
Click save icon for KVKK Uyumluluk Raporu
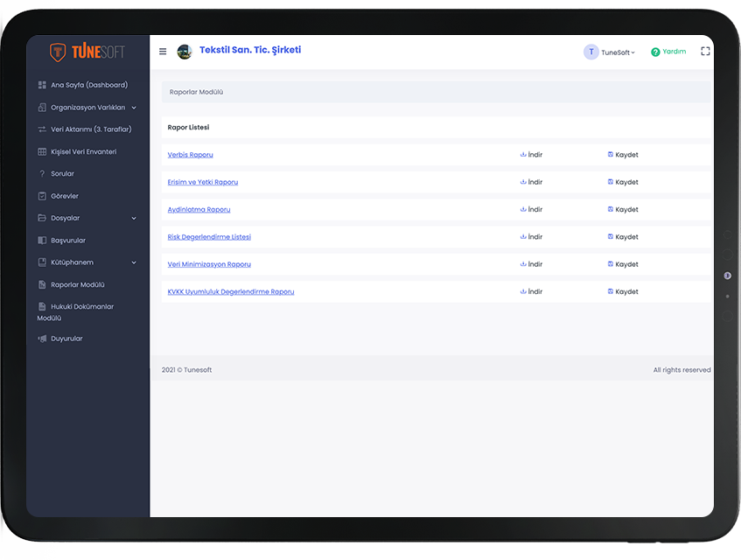611,291
